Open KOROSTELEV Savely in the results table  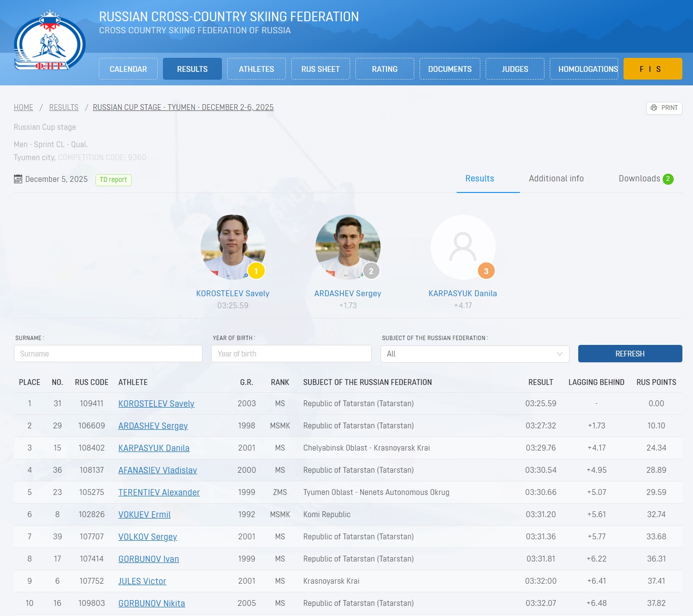click(156, 404)
